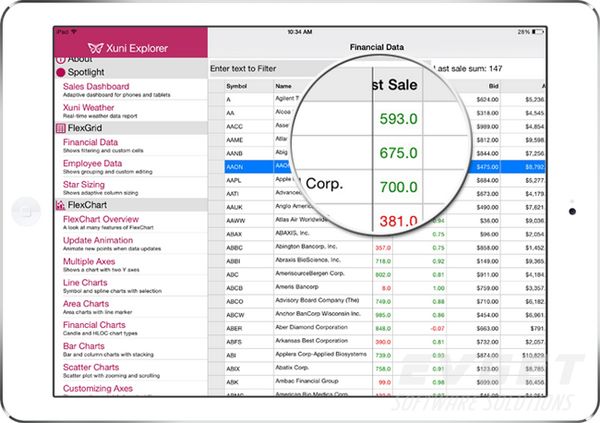Select the name cell Arkansas Best Corporation
Screen dimensions: 600x423
pyautogui.click(x=323, y=341)
